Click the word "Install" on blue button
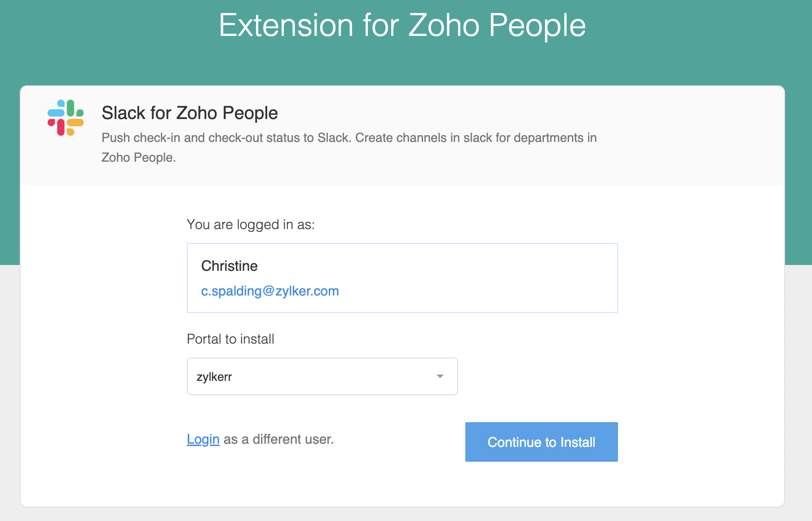 [578, 442]
